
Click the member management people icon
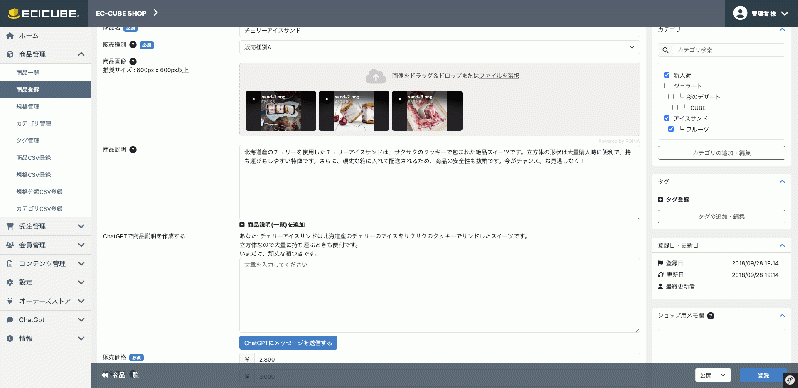[x=10, y=245]
